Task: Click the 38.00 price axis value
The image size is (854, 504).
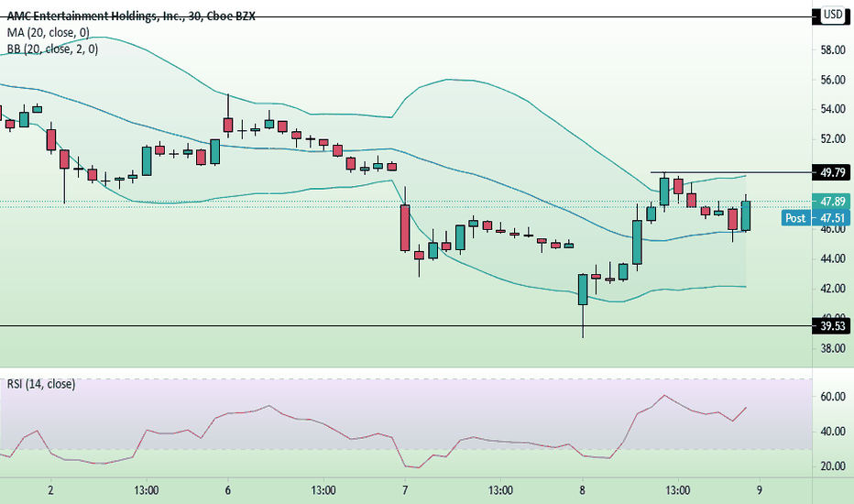Action: 833,348
